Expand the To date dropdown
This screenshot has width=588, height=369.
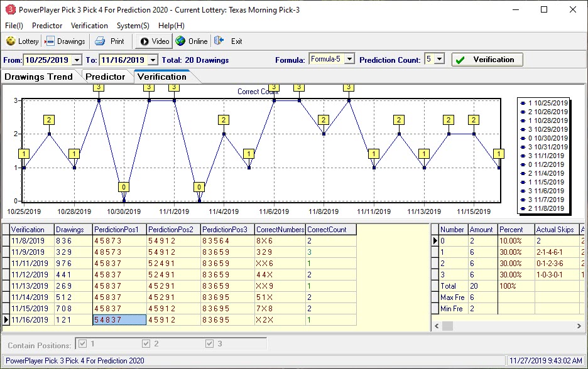click(153, 60)
